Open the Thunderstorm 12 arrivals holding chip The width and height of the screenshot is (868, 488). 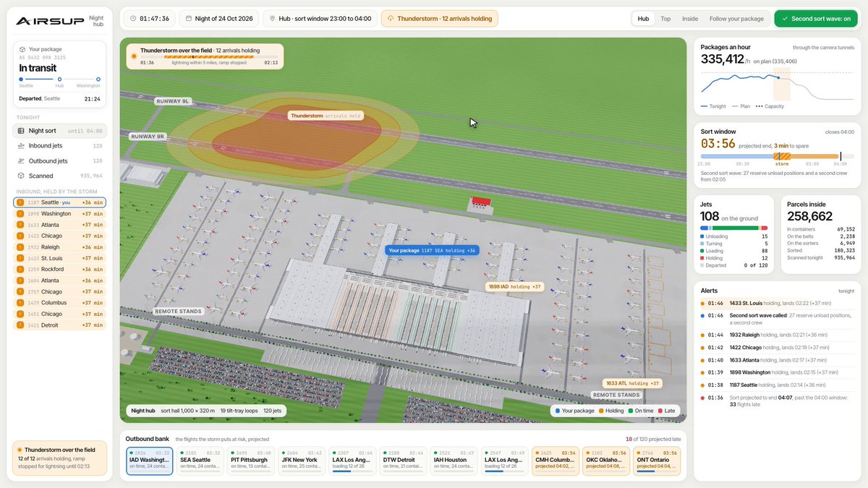pos(440,18)
